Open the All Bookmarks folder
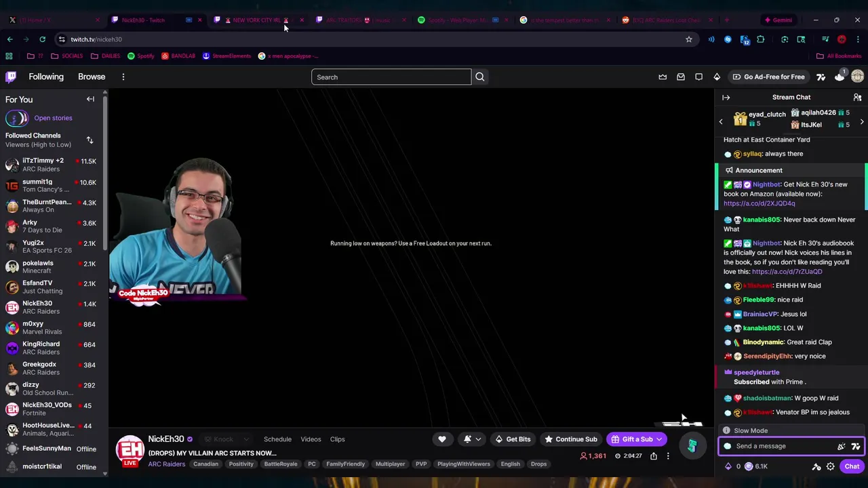The height and width of the screenshot is (488, 868). 839,56
